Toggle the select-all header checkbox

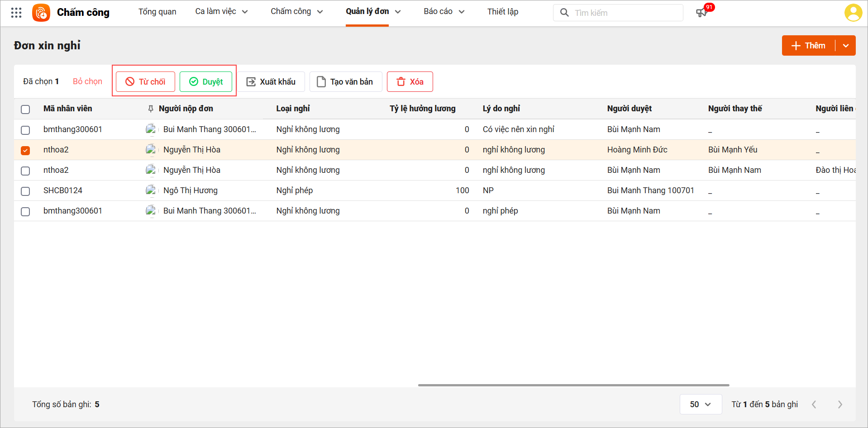point(25,109)
